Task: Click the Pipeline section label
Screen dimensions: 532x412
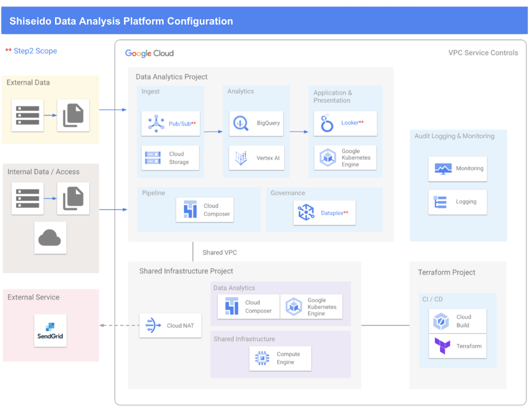Action: (153, 193)
